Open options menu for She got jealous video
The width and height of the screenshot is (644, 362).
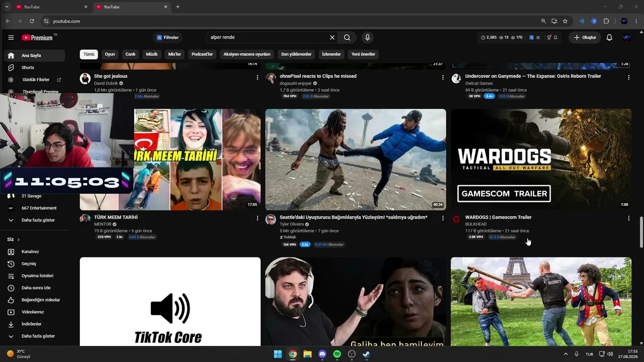tap(257, 77)
